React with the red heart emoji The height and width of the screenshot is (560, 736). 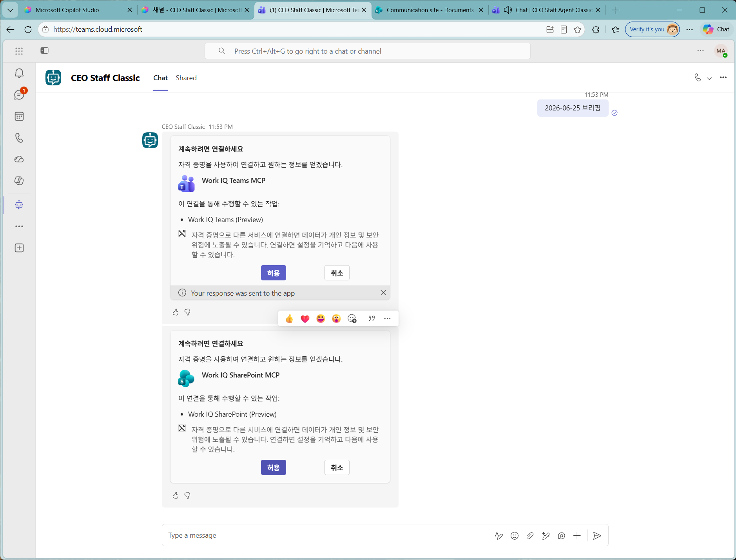[305, 318]
